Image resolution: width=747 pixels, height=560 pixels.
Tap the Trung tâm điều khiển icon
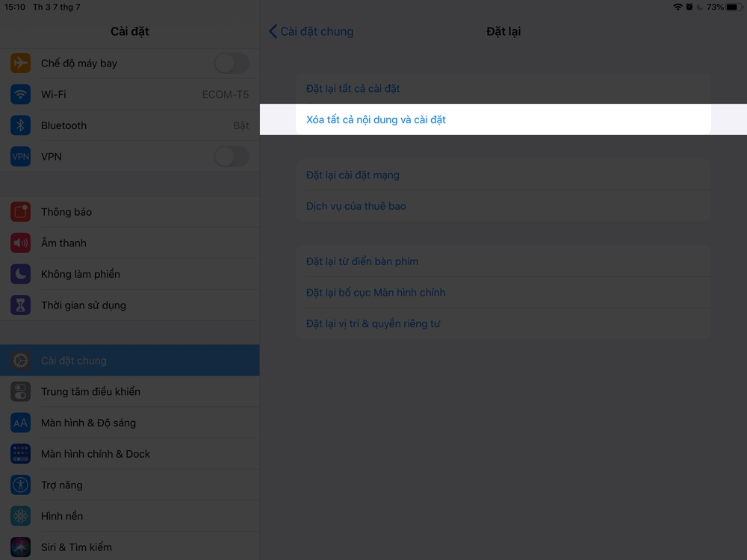(20, 391)
